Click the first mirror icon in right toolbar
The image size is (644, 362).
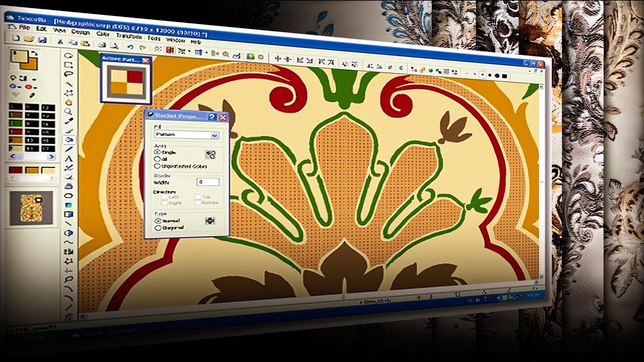pyautogui.click(x=278, y=59)
